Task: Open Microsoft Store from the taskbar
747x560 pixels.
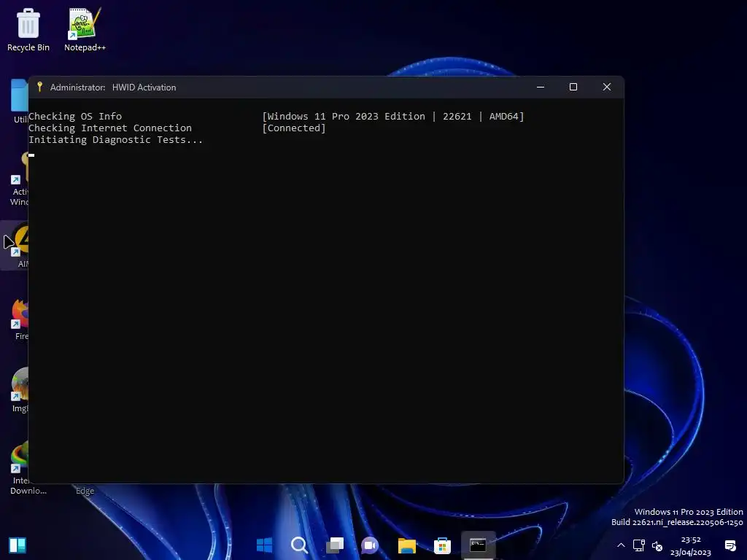Action: [x=442, y=545]
